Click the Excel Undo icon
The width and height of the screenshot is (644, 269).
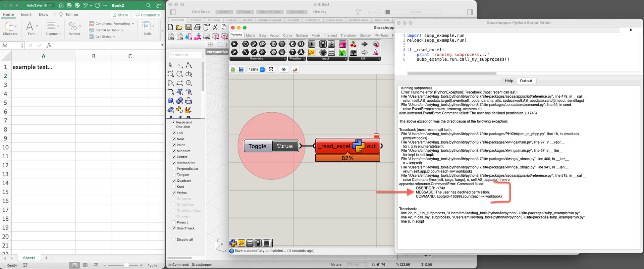click(x=86, y=5)
